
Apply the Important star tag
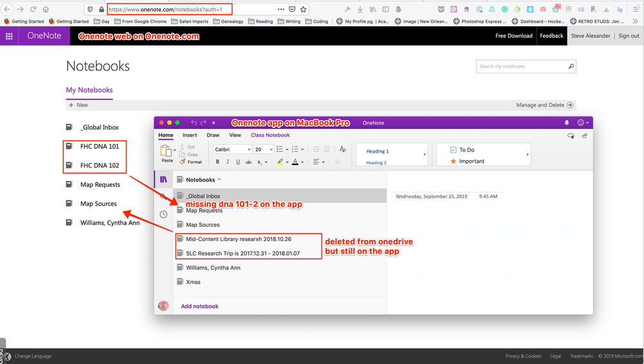pyautogui.click(x=453, y=161)
